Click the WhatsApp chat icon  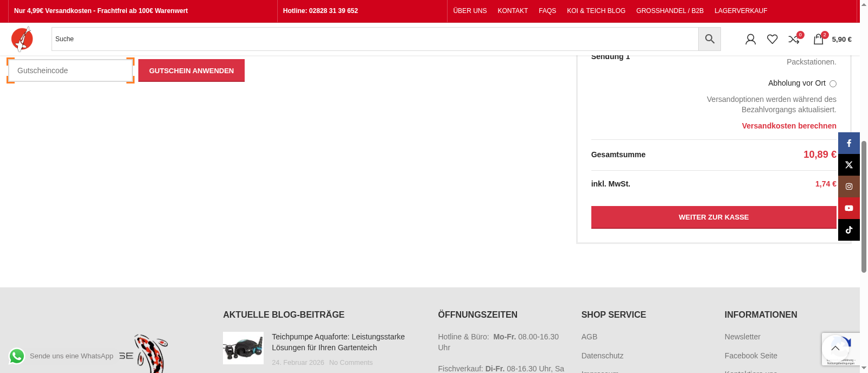pyautogui.click(x=17, y=356)
